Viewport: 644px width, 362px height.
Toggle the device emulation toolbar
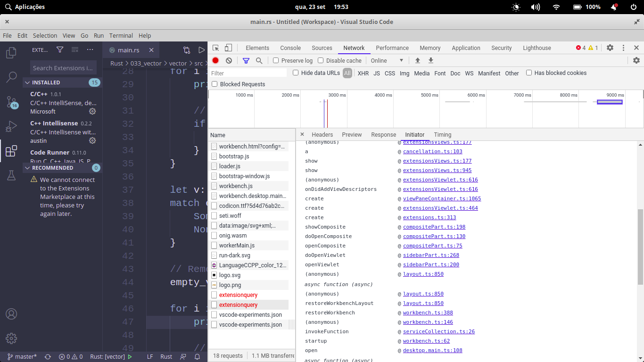coord(228,48)
